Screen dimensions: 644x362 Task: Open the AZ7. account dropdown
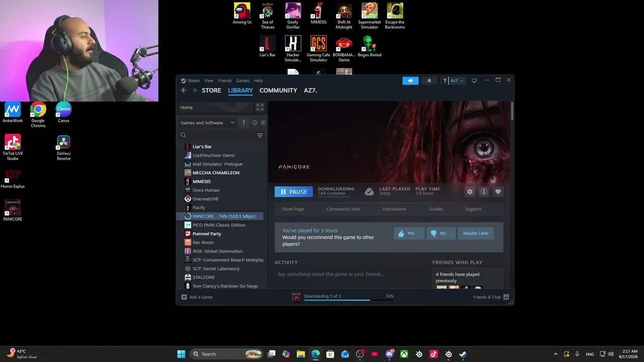click(457, 80)
